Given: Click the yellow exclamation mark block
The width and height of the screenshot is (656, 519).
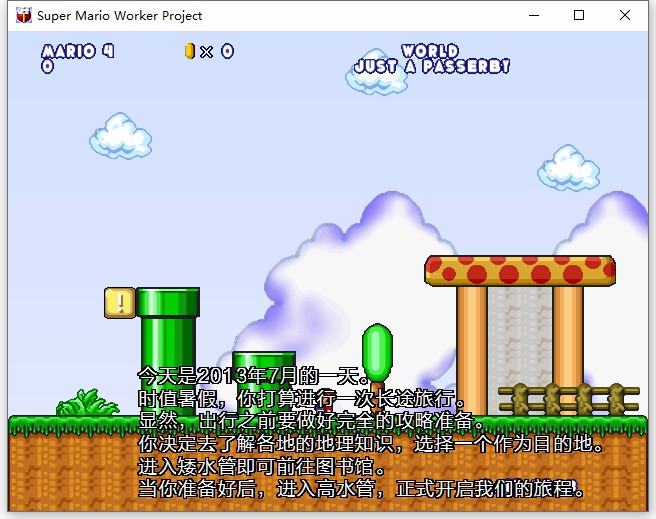Looking at the screenshot, I should [x=120, y=303].
